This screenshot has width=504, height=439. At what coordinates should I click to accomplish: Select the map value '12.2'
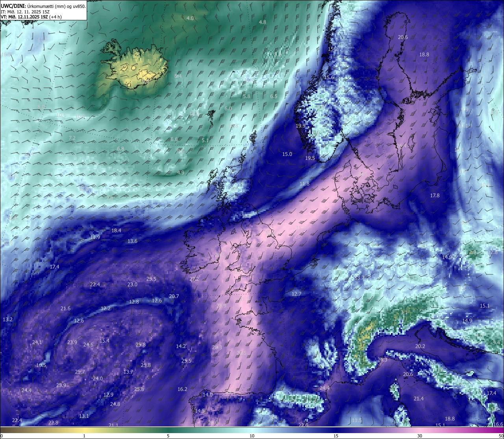coord(106,309)
